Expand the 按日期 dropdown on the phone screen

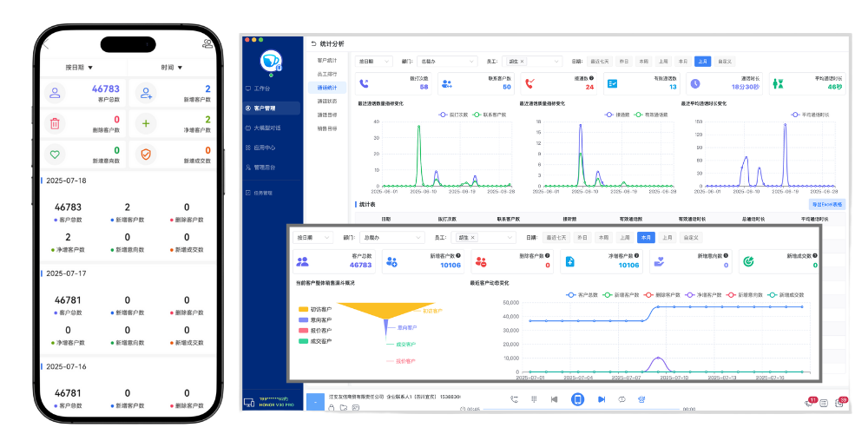(x=79, y=67)
